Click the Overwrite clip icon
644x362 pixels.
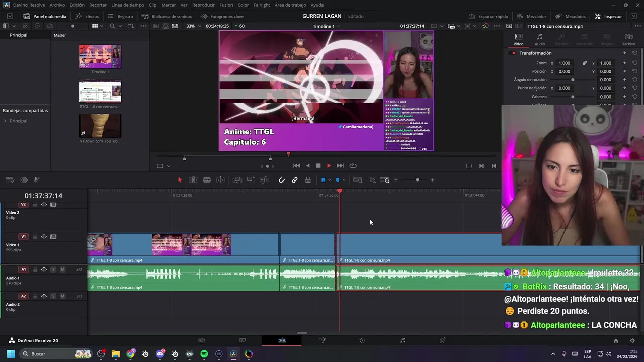coord(251,180)
